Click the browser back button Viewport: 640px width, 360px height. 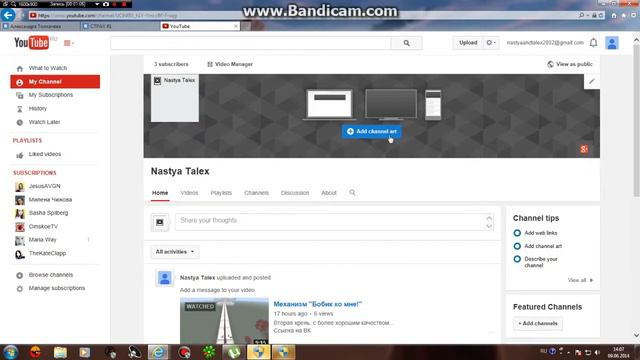(8, 15)
